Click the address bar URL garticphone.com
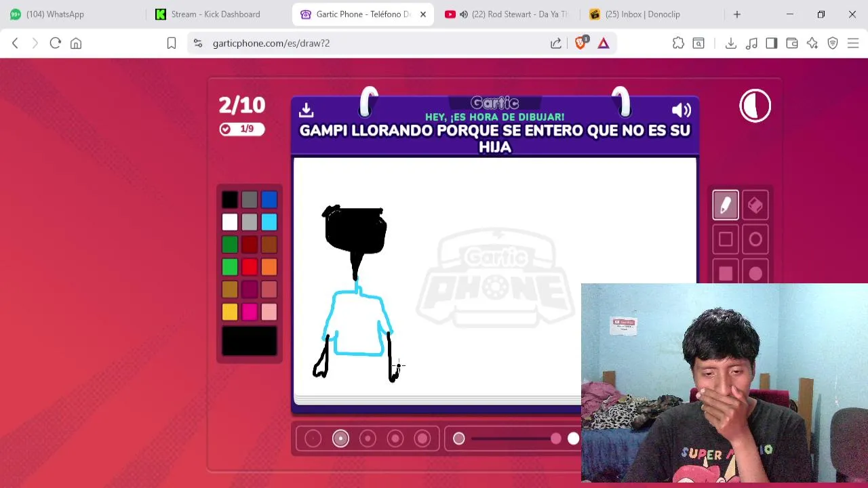 pyautogui.click(x=271, y=43)
